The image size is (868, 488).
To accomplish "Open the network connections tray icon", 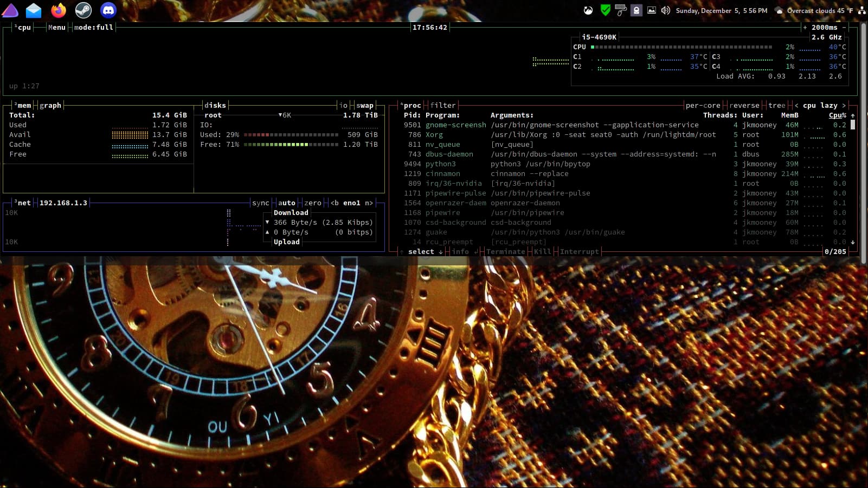I will coord(861,10).
